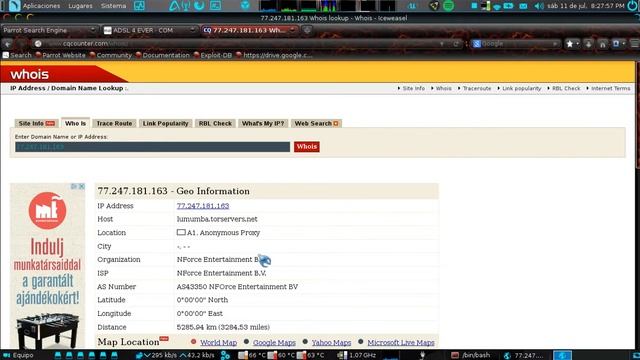Switch to ADSL 4 EVER - COM tab
Screen dimensions: 640x360
coord(149,30)
